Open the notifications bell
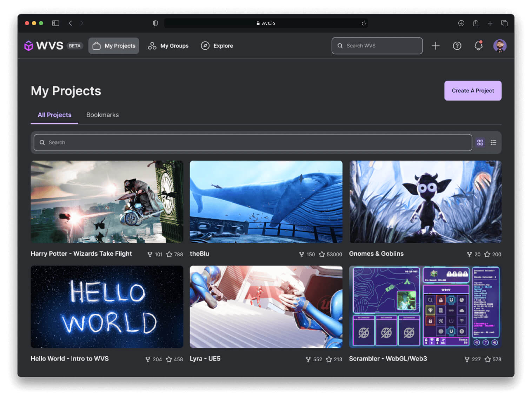Screen dimensions: 532x398 (478, 46)
